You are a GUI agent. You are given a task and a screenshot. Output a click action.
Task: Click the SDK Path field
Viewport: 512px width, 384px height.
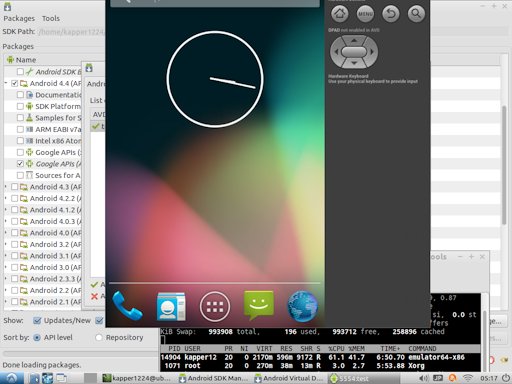tap(72, 32)
